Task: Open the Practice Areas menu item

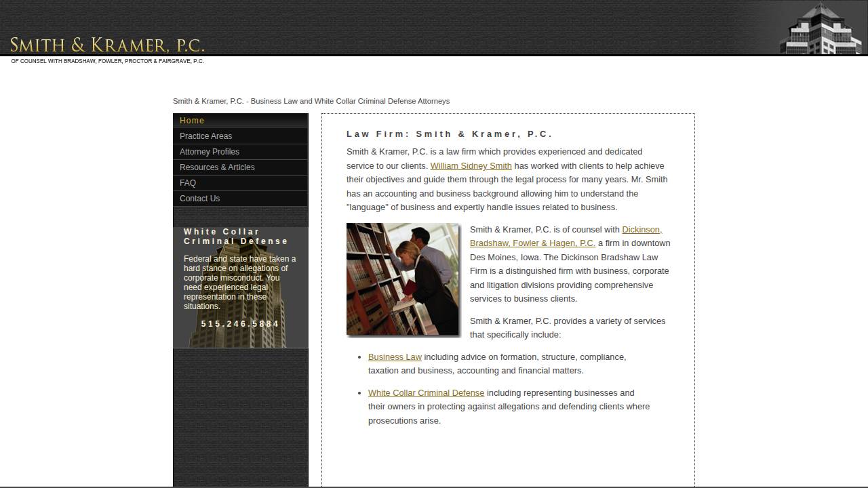Action: tap(205, 136)
